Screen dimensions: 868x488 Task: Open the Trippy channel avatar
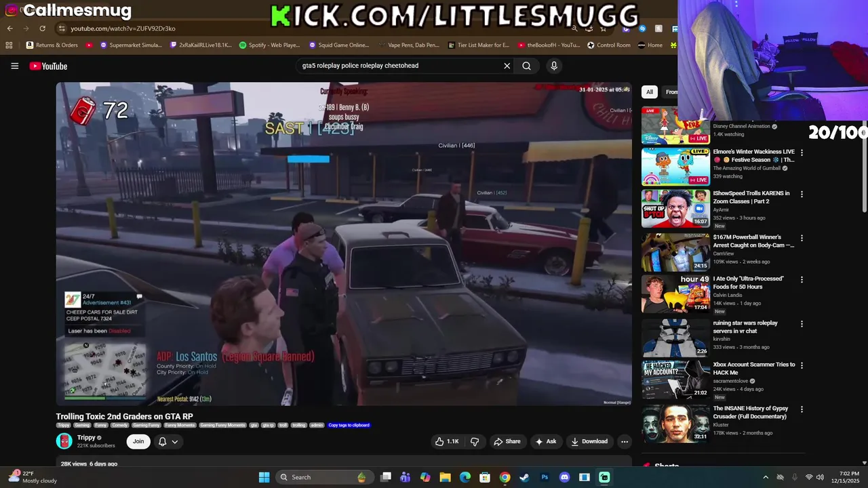click(64, 441)
